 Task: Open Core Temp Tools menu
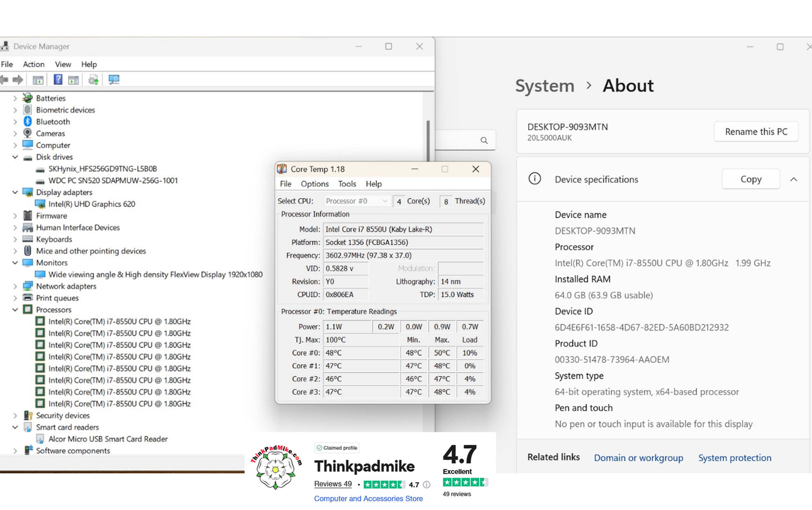tap(347, 184)
